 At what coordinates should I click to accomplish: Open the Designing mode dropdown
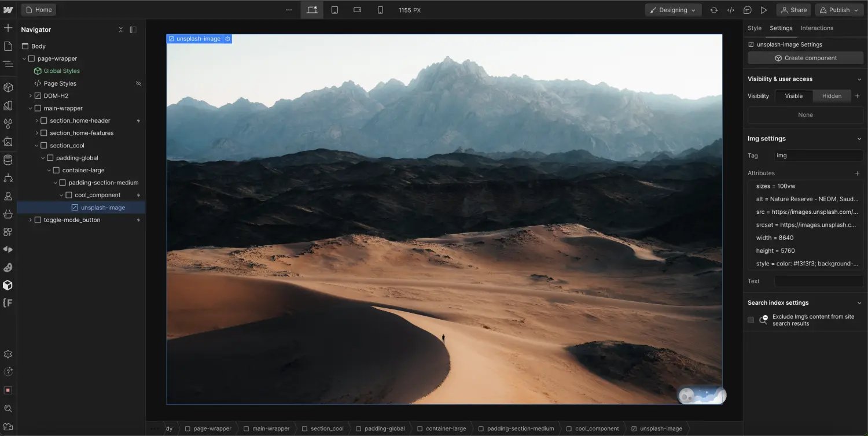673,10
